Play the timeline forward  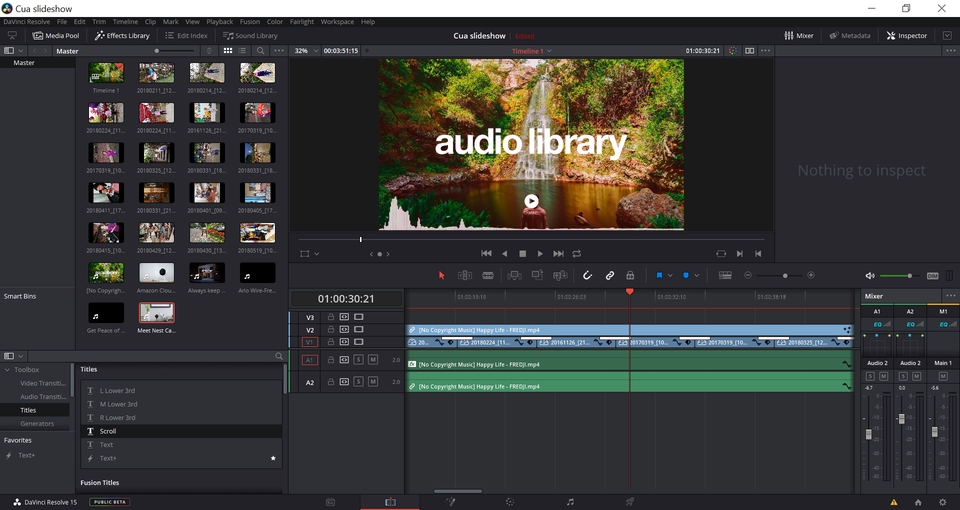pyautogui.click(x=540, y=253)
